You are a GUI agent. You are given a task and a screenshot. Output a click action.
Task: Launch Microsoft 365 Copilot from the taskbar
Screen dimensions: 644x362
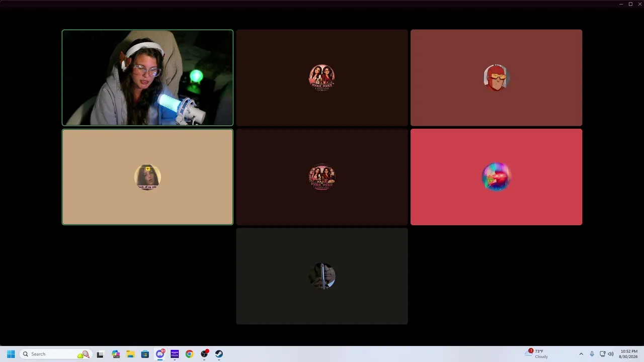tap(116, 354)
